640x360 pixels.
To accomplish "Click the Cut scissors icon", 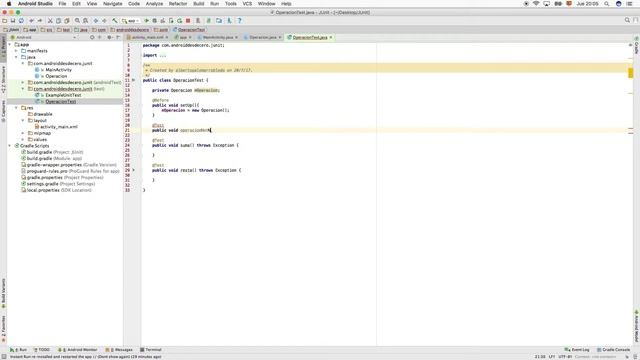I will tap(50, 20).
